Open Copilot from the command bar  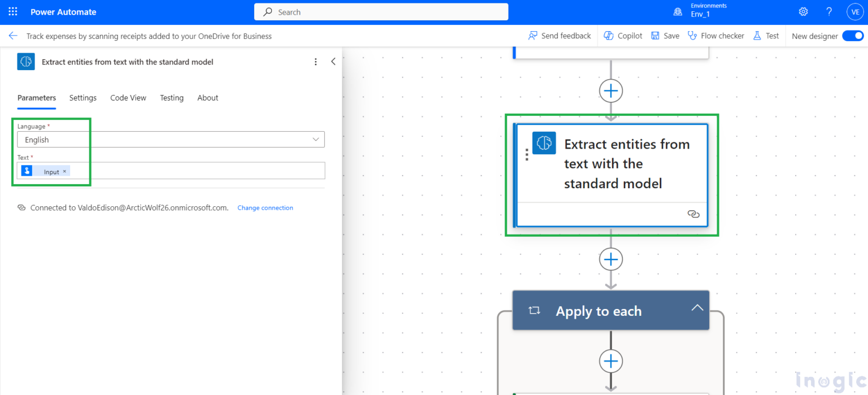tap(622, 35)
